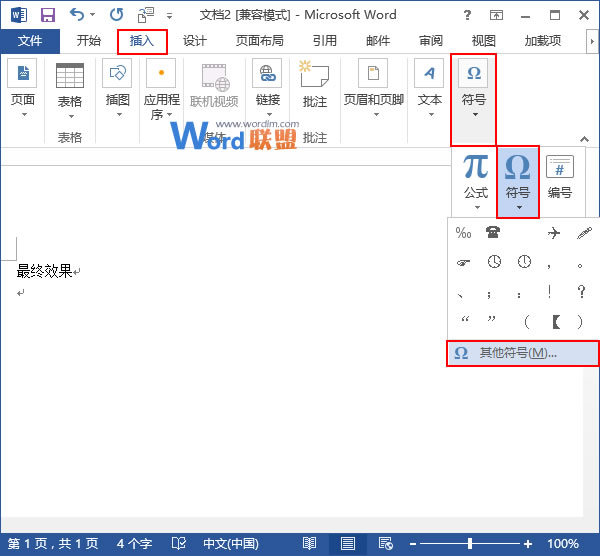Switch to the 引用 tab

(x=324, y=41)
